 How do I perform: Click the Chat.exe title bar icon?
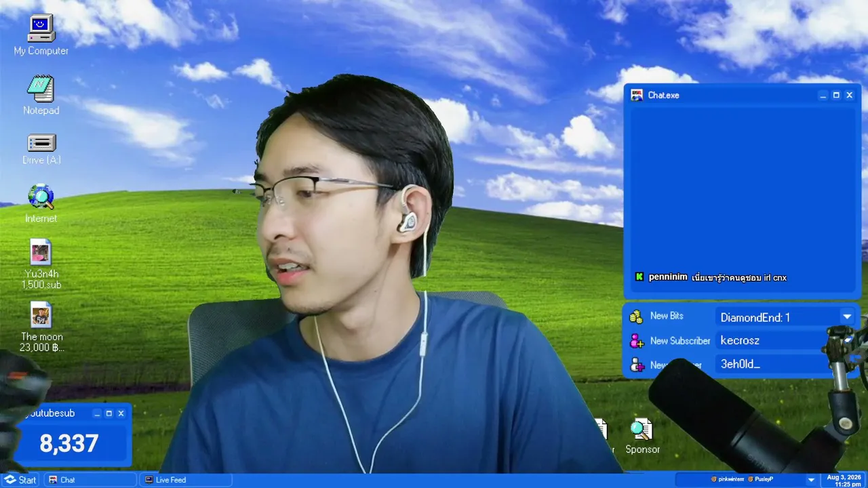click(x=637, y=96)
